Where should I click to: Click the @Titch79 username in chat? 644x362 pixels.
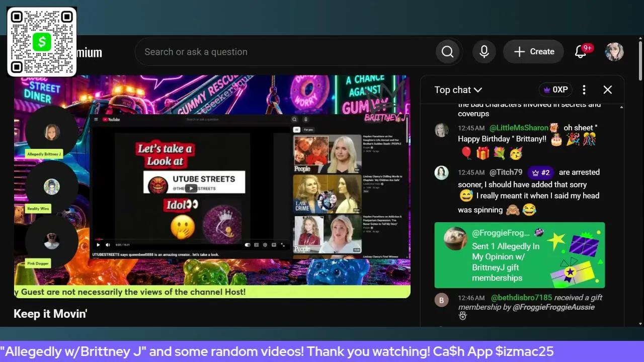[506, 172]
